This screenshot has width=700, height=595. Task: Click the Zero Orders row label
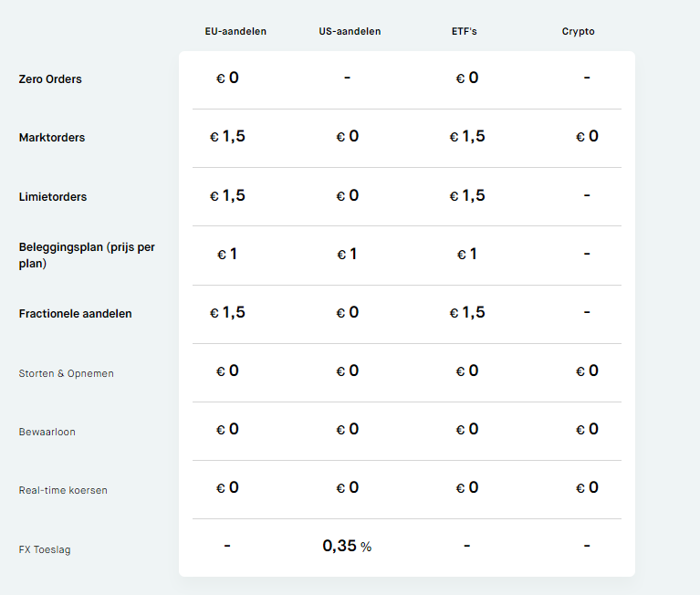[50, 79]
